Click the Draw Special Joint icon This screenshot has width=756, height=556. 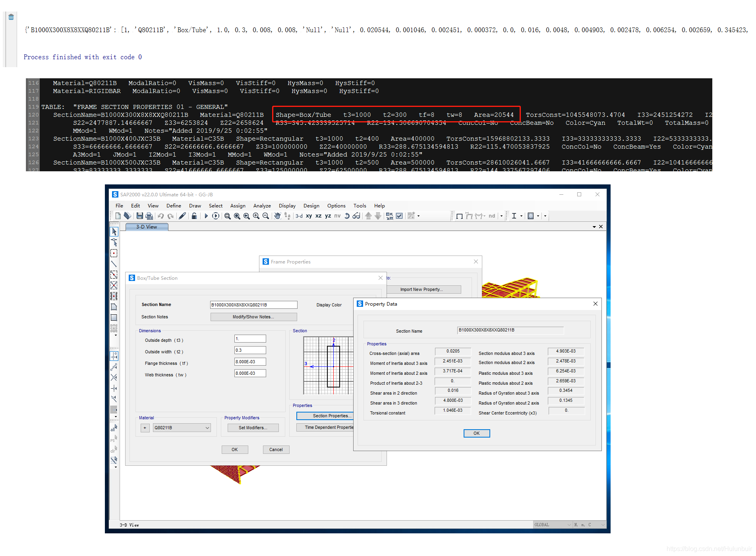coord(114,253)
